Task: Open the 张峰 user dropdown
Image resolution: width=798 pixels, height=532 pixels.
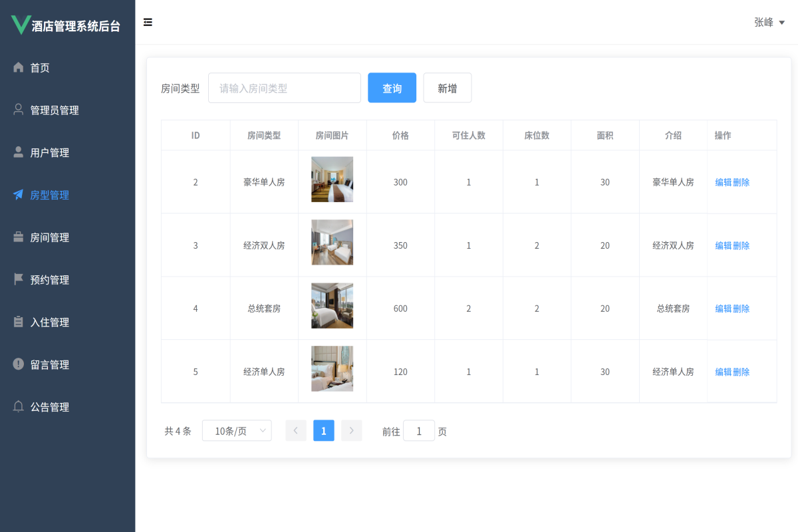Action: [x=768, y=22]
